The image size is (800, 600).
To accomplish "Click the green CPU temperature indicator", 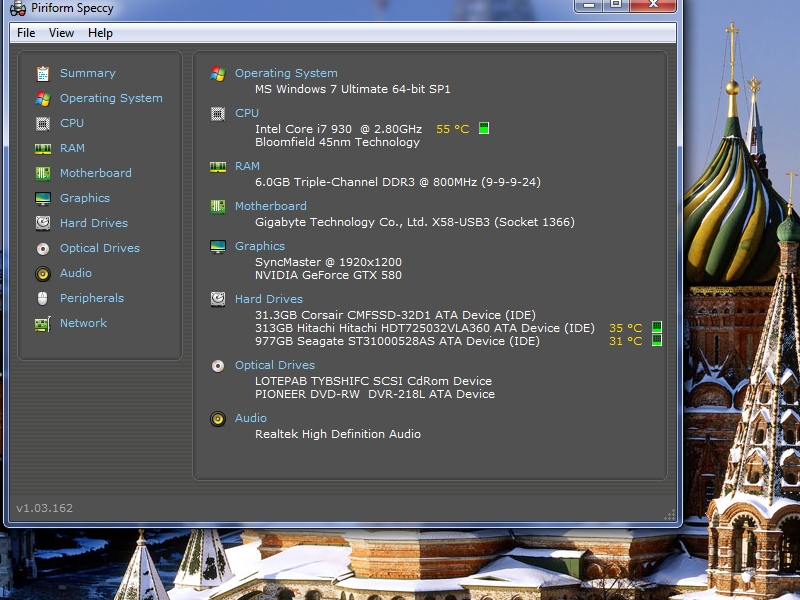I will pos(484,129).
